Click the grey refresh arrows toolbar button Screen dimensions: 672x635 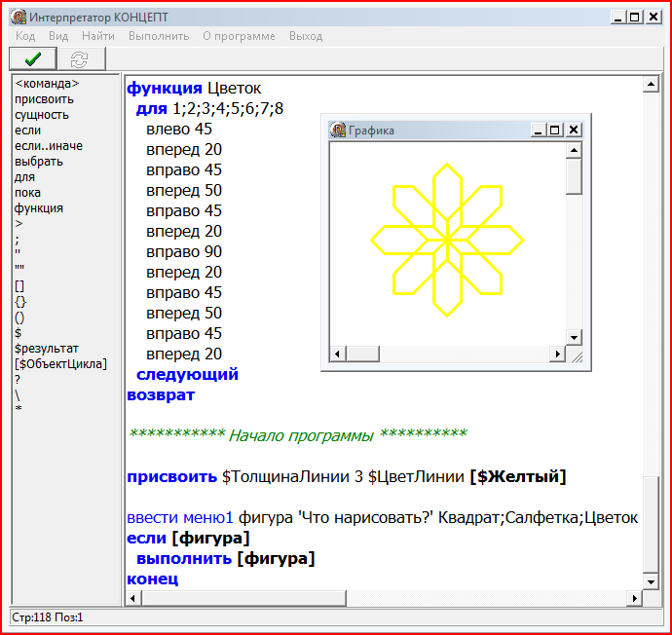point(79,59)
